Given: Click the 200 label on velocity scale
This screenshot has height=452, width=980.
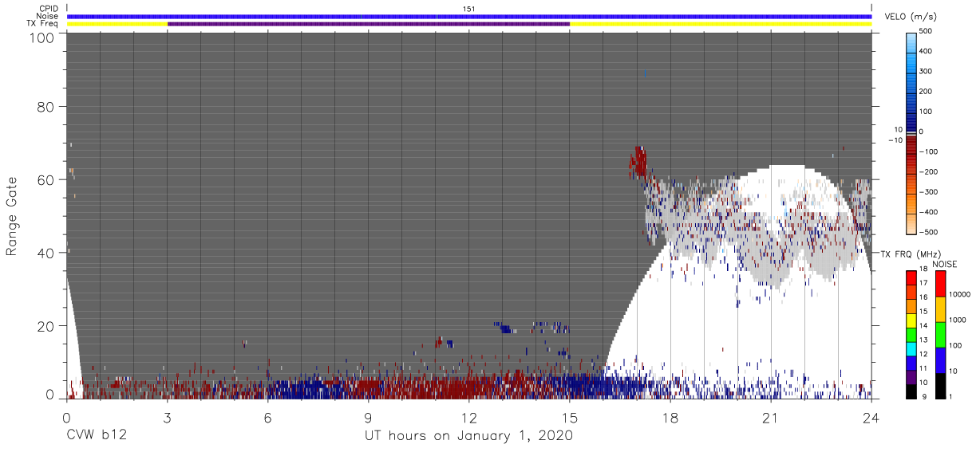Looking at the screenshot, I should coord(927,91).
